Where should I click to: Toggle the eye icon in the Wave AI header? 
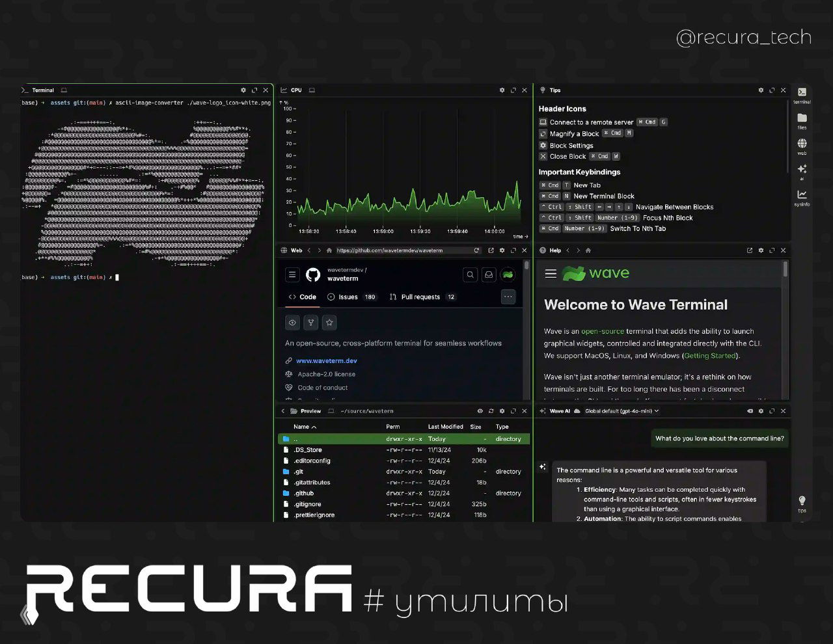[750, 411]
